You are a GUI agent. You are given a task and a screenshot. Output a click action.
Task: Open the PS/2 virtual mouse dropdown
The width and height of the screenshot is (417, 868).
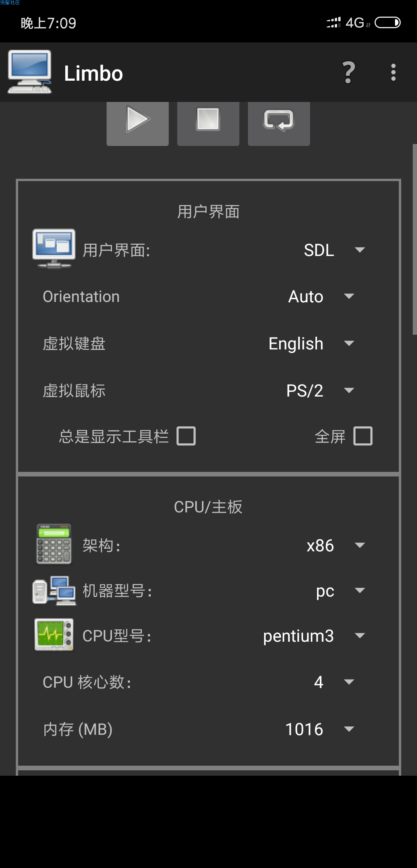320,391
